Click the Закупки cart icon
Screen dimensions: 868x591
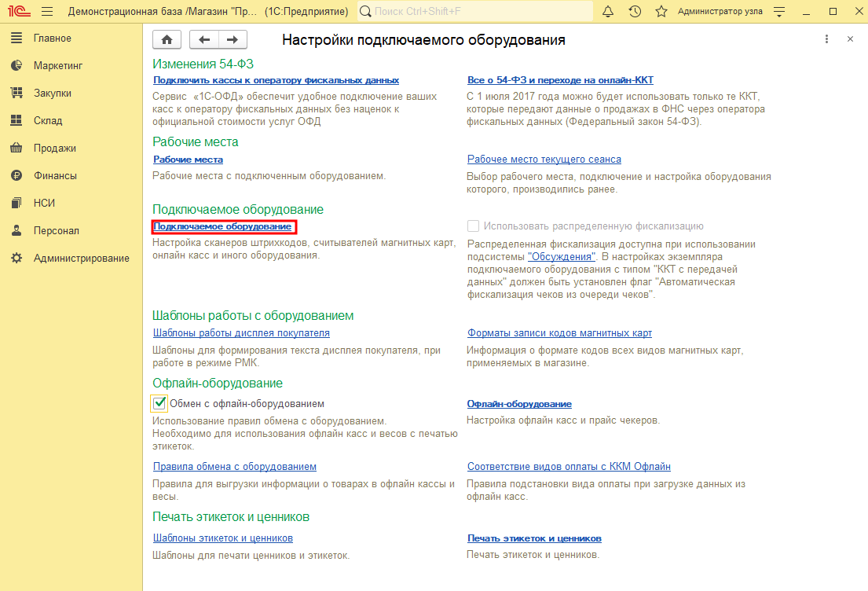click(16, 93)
